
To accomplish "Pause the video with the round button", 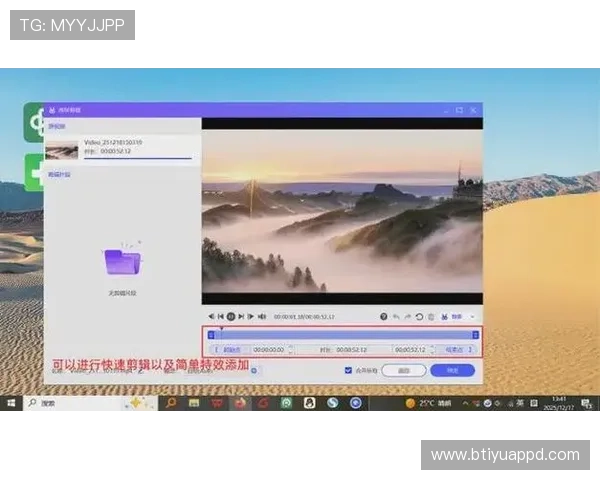I will click(231, 317).
